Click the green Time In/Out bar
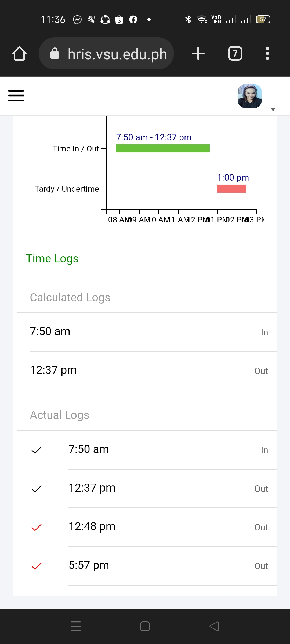Image resolution: width=290 pixels, height=644 pixels. pyautogui.click(x=163, y=148)
